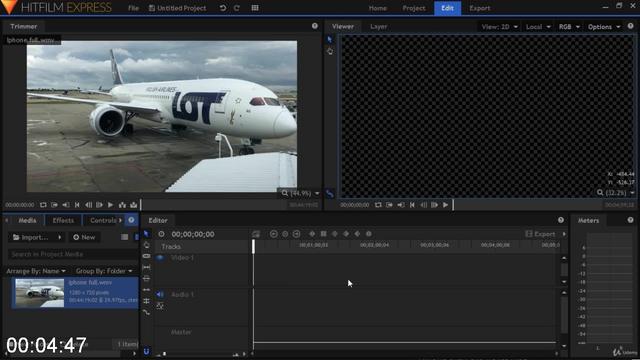Play the clip in the Trimmer
The height and width of the screenshot is (360, 640).
click(110, 205)
